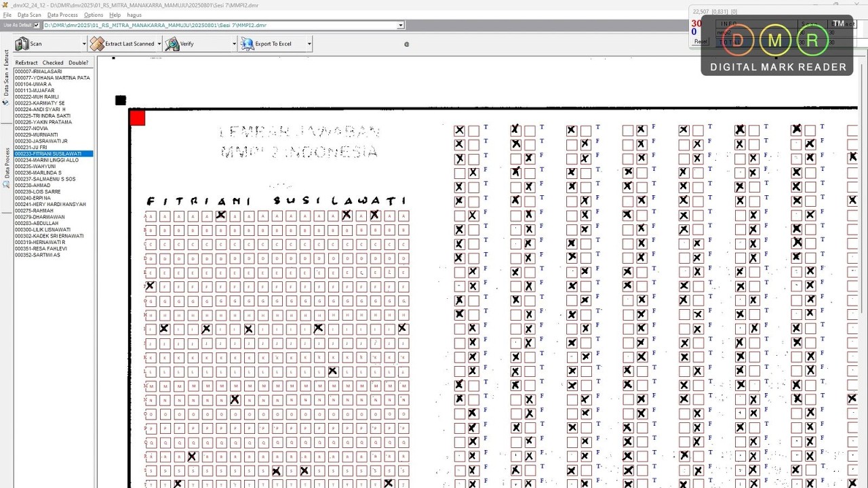The height and width of the screenshot is (488, 868).
Task: Open the hapus menu
Action: (134, 15)
